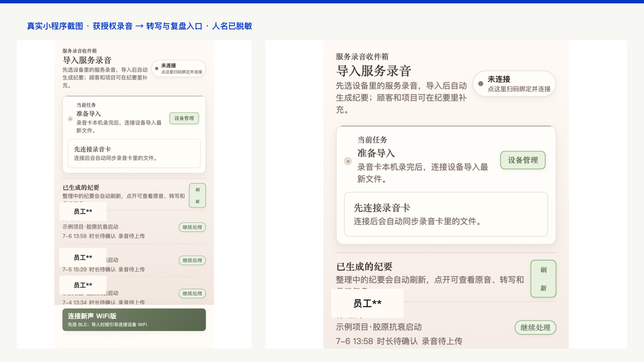Click 服务录音收件箱 label in the enlarged screenshot
The image size is (644, 362).
tap(362, 56)
